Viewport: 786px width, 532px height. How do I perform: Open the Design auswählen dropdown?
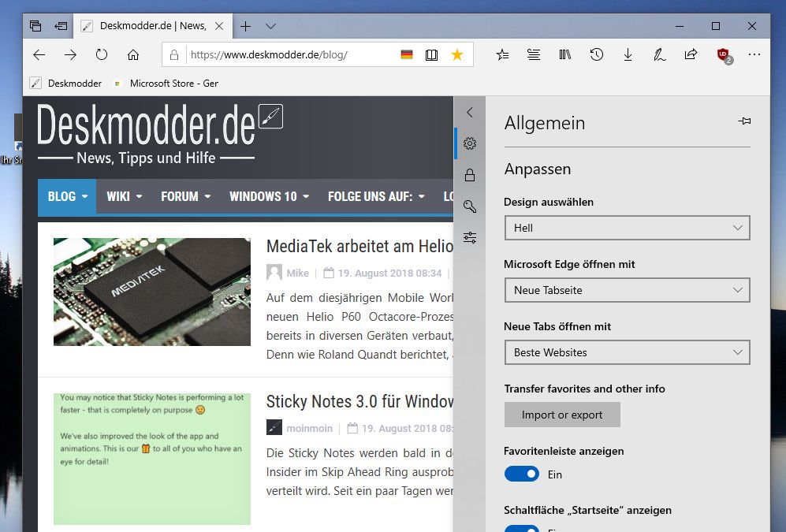tap(627, 228)
